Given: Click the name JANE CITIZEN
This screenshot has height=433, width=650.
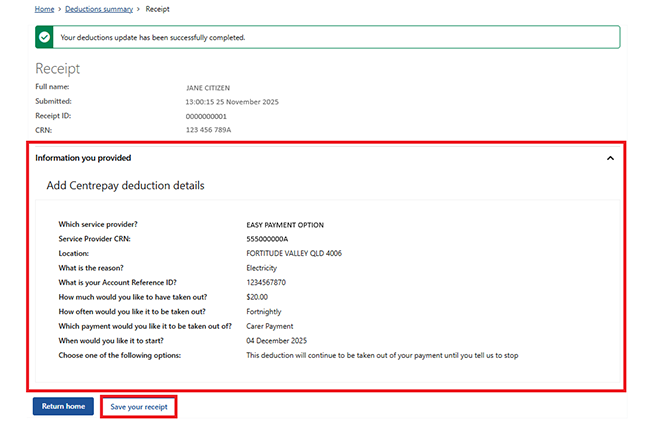Looking at the screenshot, I should [x=210, y=88].
